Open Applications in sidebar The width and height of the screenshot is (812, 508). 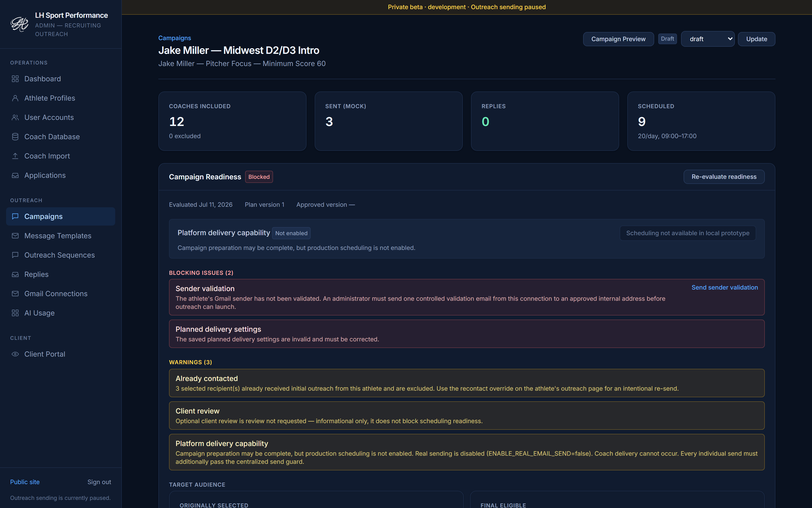(x=60, y=175)
